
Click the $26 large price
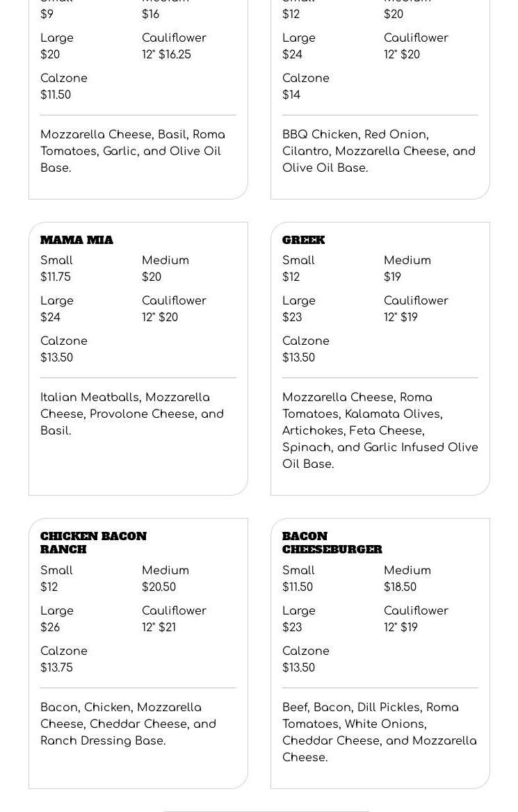50,628
